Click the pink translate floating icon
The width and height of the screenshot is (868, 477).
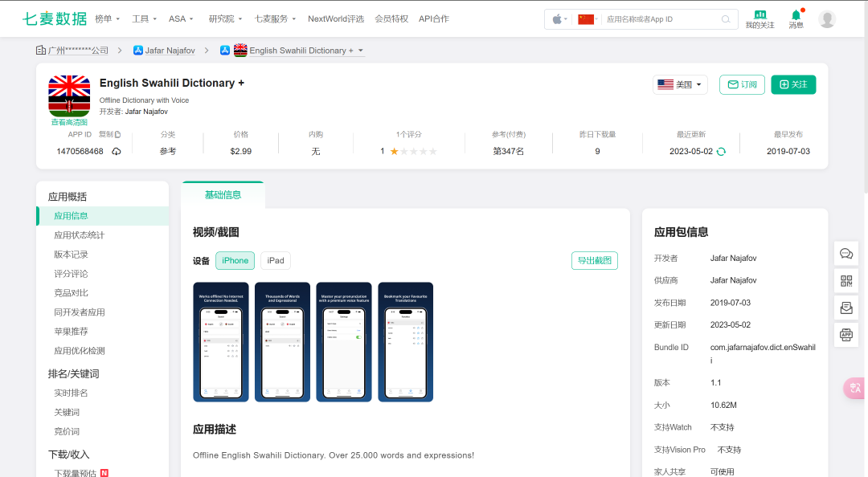(x=854, y=388)
